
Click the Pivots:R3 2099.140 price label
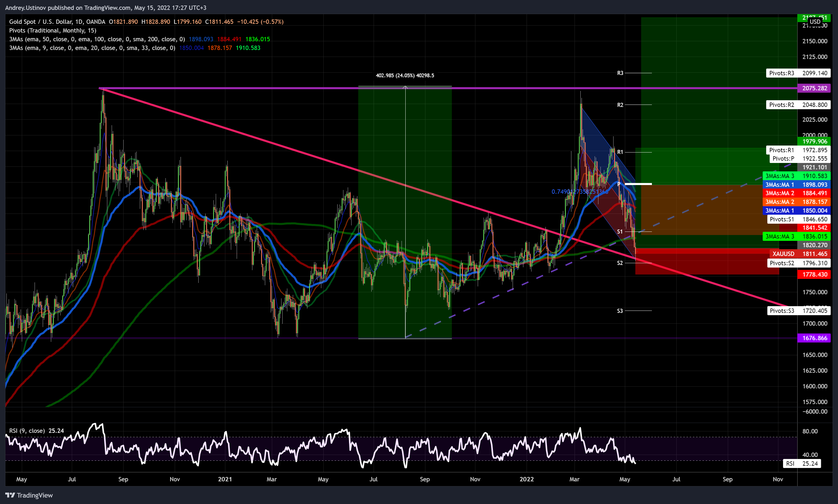pos(798,73)
